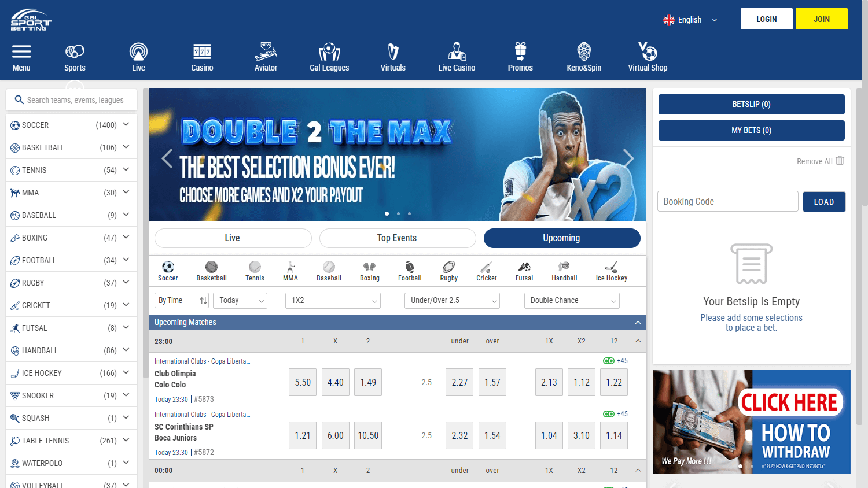Open the Club Olimpia vs Colo Colo match

click(175, 379)
